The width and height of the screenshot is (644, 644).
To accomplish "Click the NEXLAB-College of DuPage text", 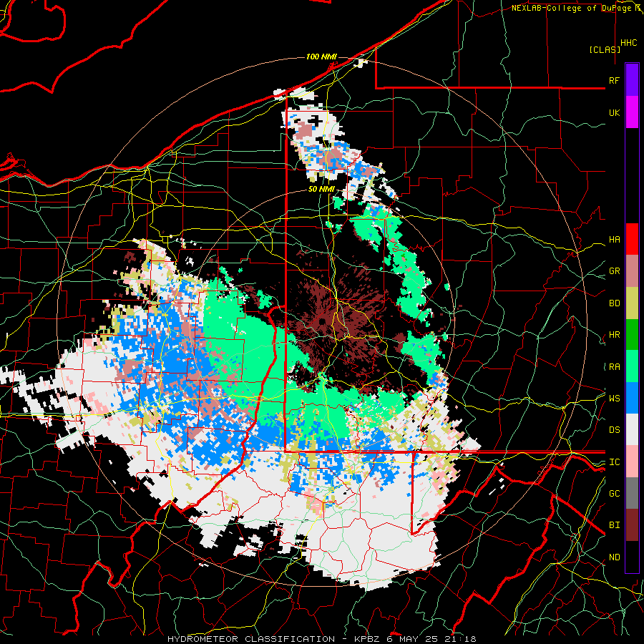I will point(573,8).
